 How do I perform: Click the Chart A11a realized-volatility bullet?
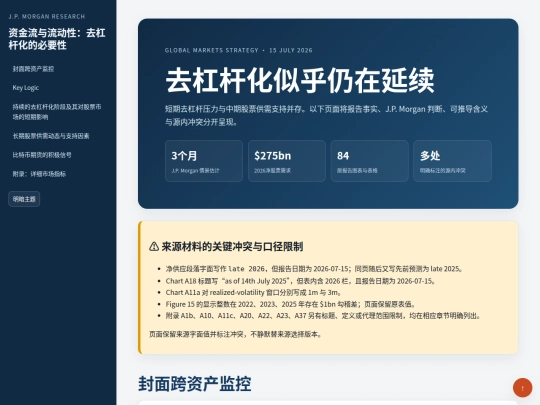(254, 292)
